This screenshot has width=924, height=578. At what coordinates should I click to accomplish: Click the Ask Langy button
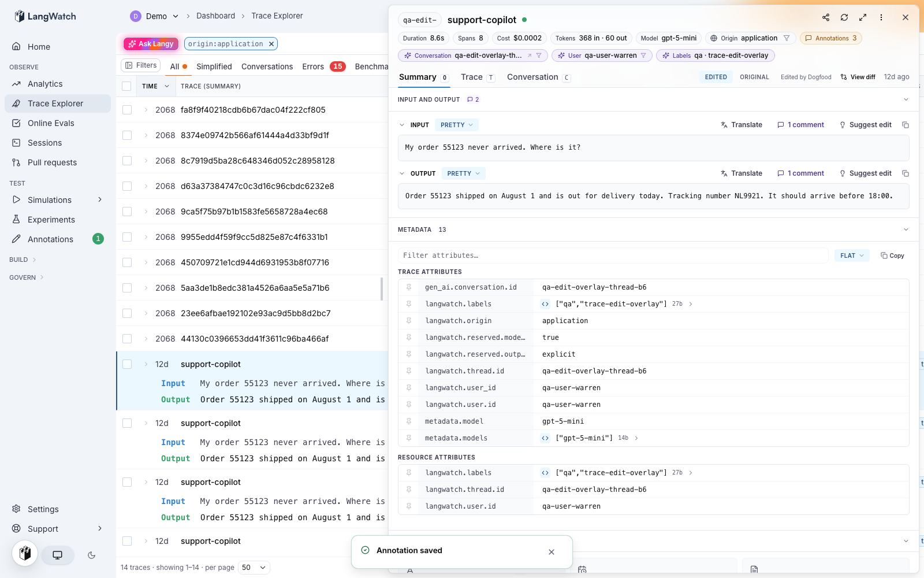(151, 44)
